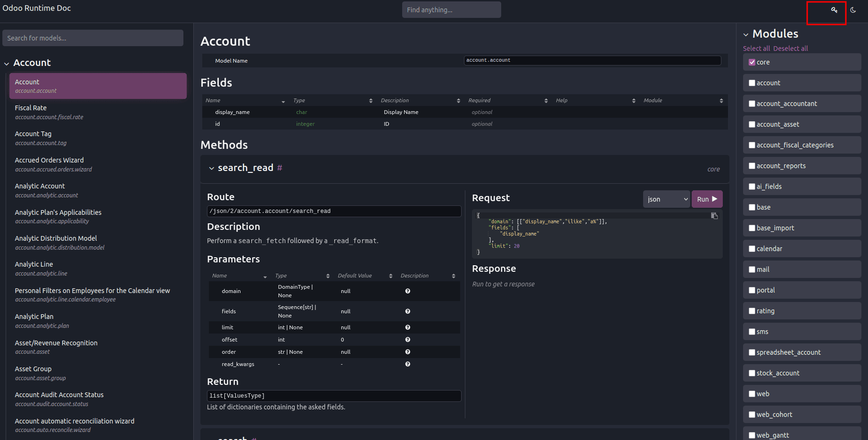Open the Analytic Account model
Image resolution: width=868 pixels, height=440 pixels.
(98, 190)
